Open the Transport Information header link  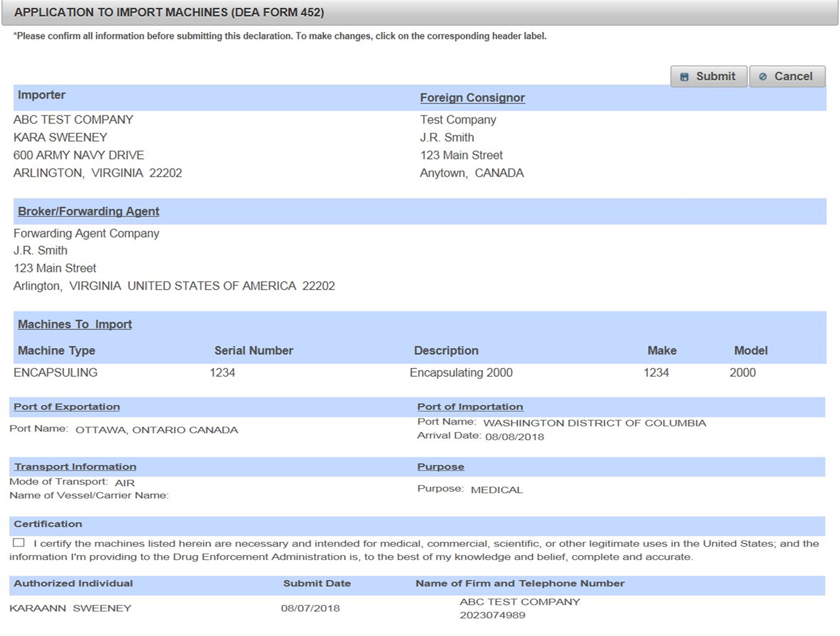[x=75, y=467]
